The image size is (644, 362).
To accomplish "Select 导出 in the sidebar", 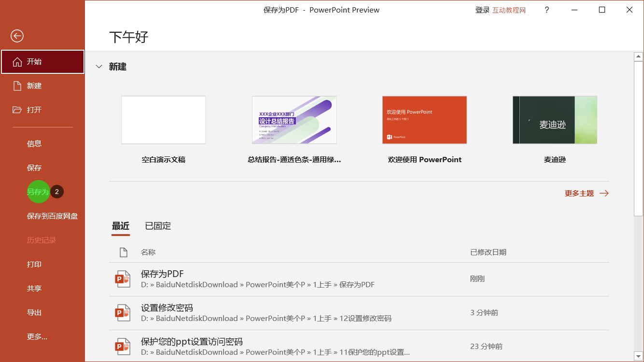I will [34, 312].
